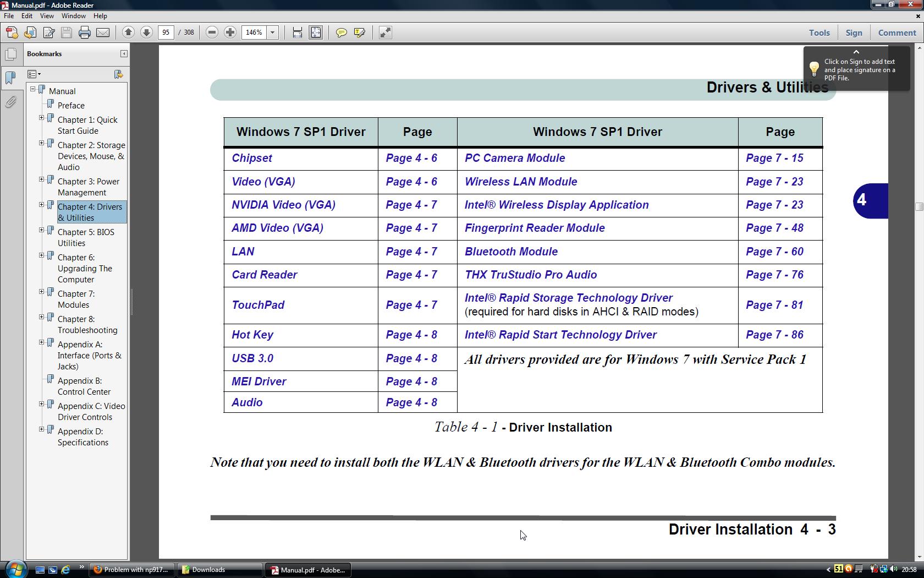
Task: Click the edit PDF online icon
Action: point(48,32)
